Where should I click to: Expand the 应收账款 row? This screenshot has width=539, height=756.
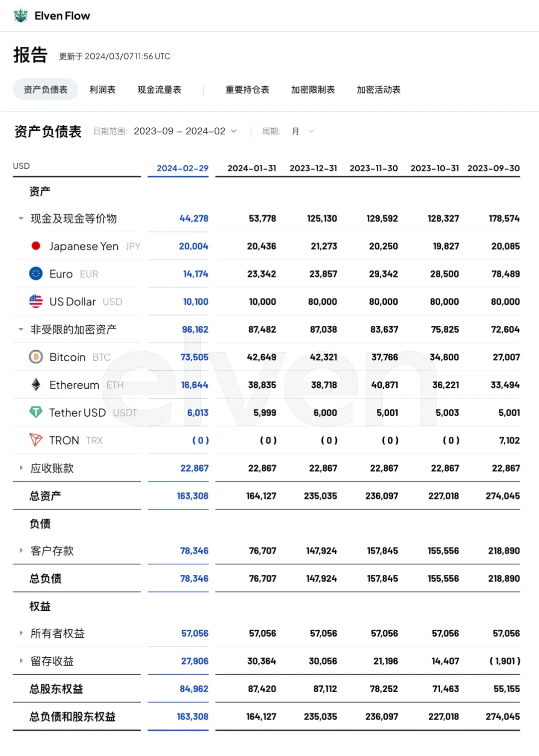coord(21,468)
